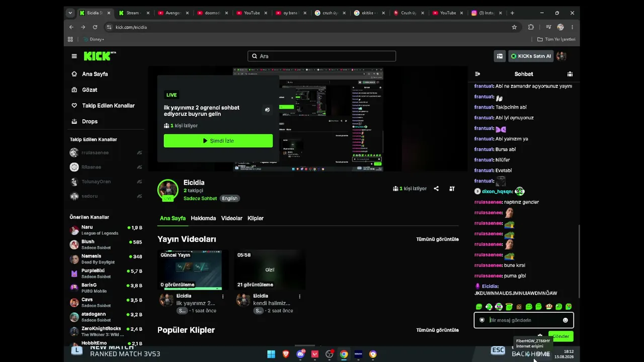Go back to the previous page
The image size is (644, 362).
[71, 27]
